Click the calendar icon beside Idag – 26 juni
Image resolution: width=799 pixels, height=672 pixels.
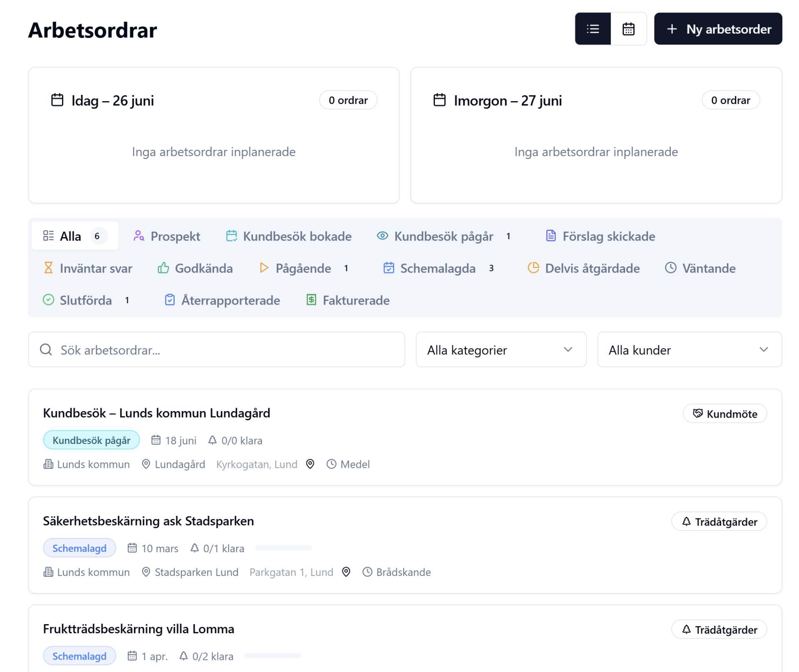(x=57, y=100)
